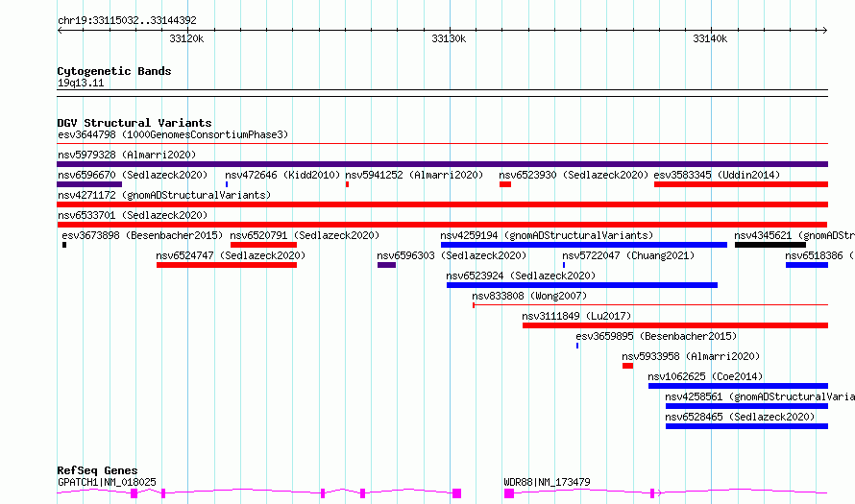Click the nsv6520791 (Sedlazeck2020) red bar
This screenshot has height=504, width=855.
point(264,245)
